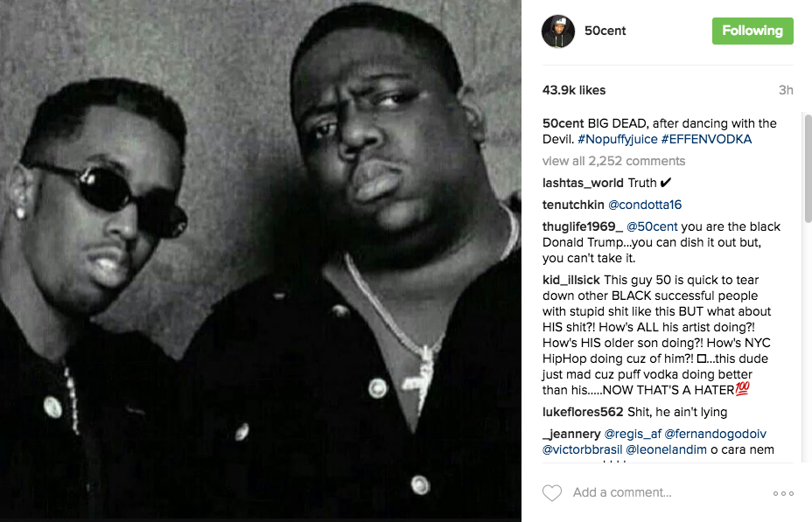
Task: Open the @regis_af mention
Action: pyautogui.click(x=633, y=434)
